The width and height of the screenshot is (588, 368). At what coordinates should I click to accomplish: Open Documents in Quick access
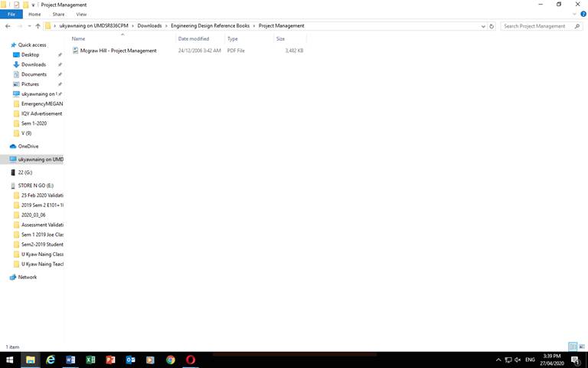[x=34, y=74]
